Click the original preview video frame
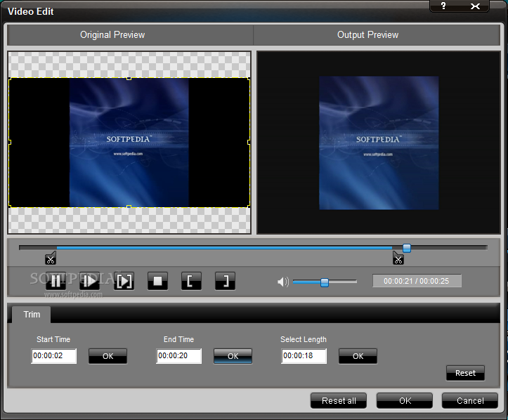508x420 pixels. (x=129, y=143)
